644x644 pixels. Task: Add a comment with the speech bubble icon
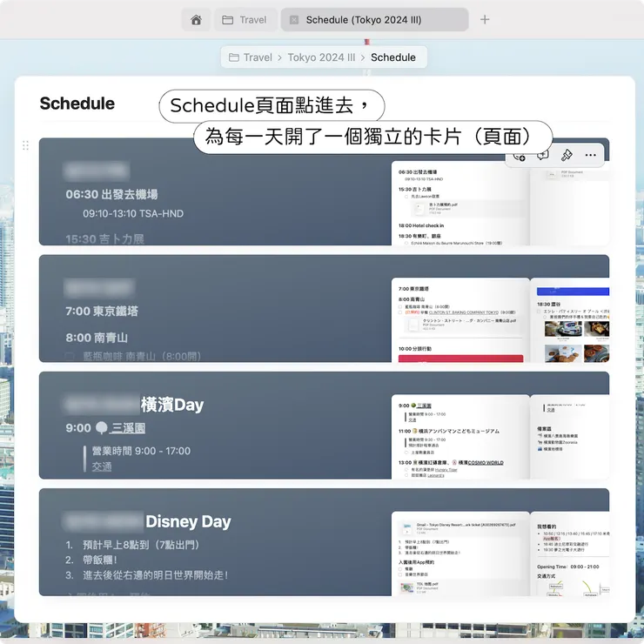point(542,156)
